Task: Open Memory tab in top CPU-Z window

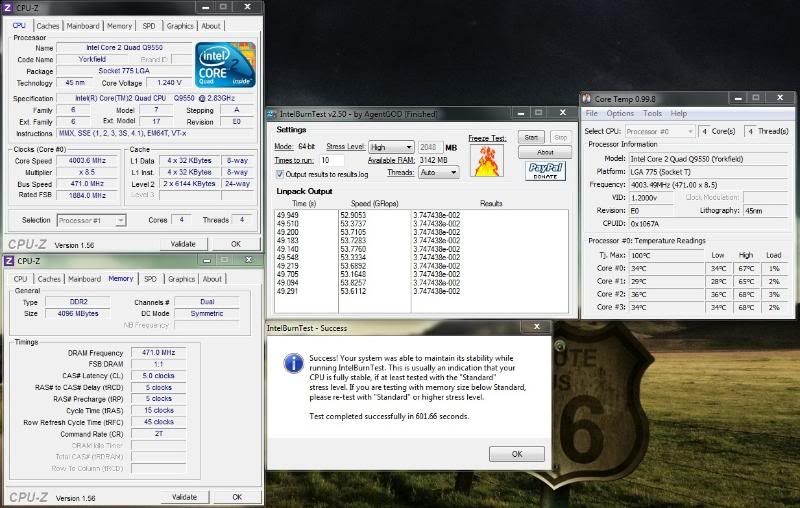Action: pyautogui.click(x=119, y=26)
